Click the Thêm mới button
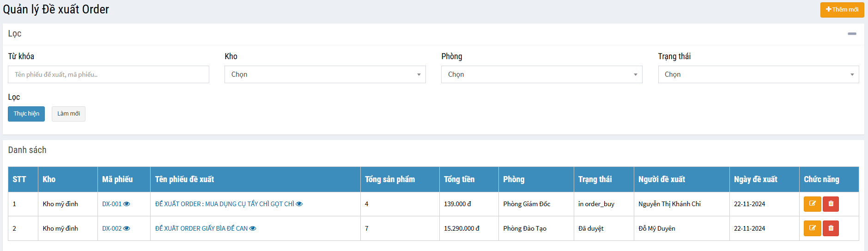Image resolution: width=868 pixels, height=251 pixels. click(x=842, y=10)
